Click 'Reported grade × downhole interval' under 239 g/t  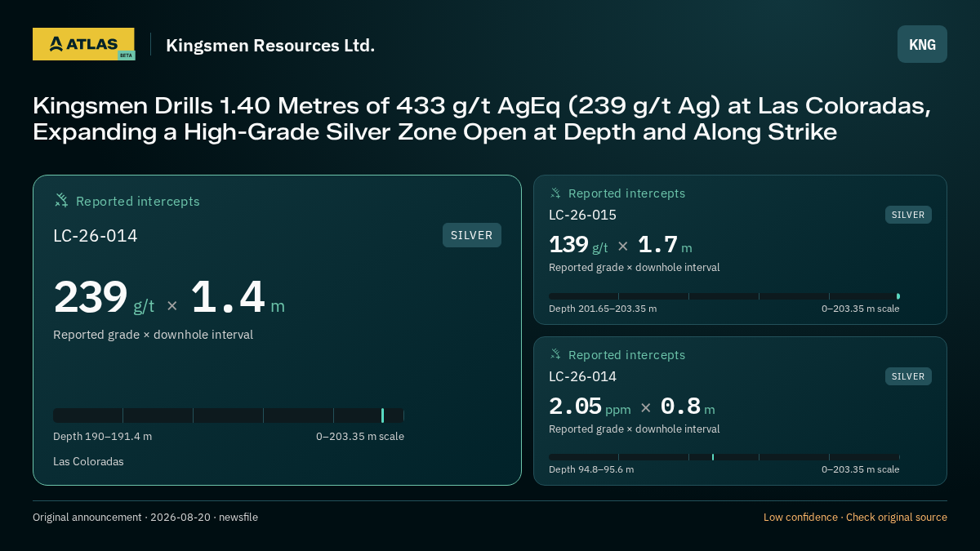click(153, 335)
